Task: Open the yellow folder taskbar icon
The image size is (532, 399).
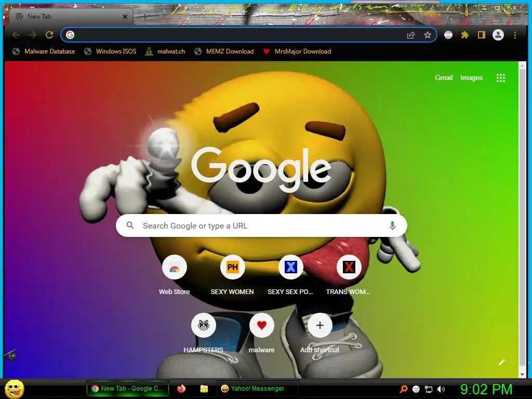Action: (x=204, y=389)
